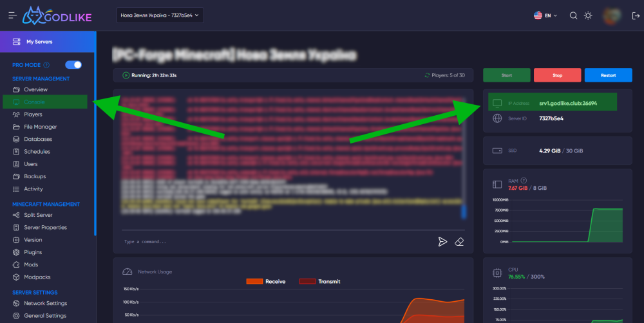The width and height of the screenshot is (644, 323).
Task: Click the clear console eraser icon
Action: point(459,242)
